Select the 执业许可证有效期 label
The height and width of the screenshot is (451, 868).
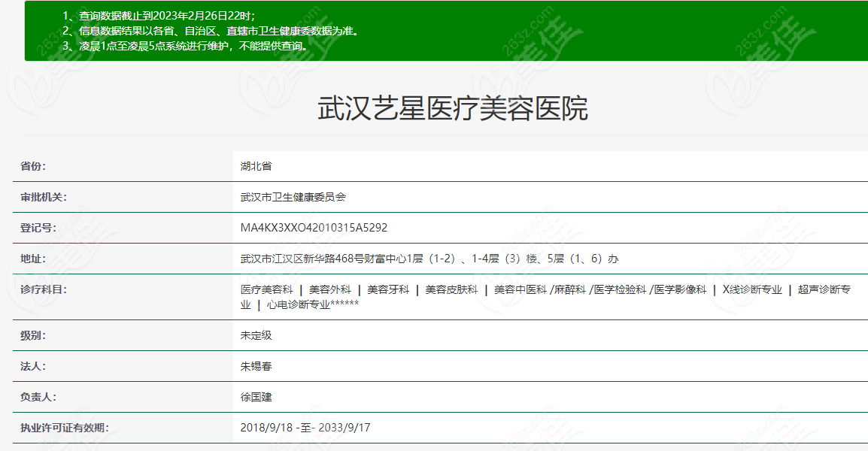pyautogui.click(x=64, y=428)
